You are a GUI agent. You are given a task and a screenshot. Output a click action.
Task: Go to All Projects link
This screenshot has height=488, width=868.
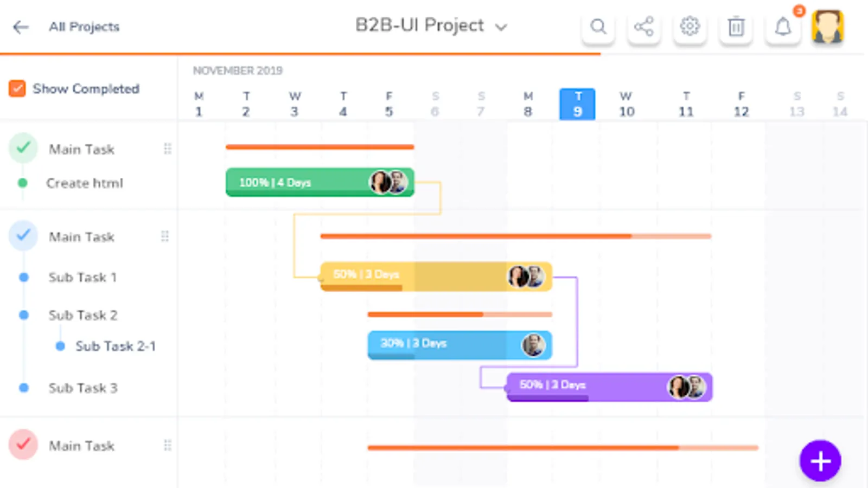click(x=84, y=27)
